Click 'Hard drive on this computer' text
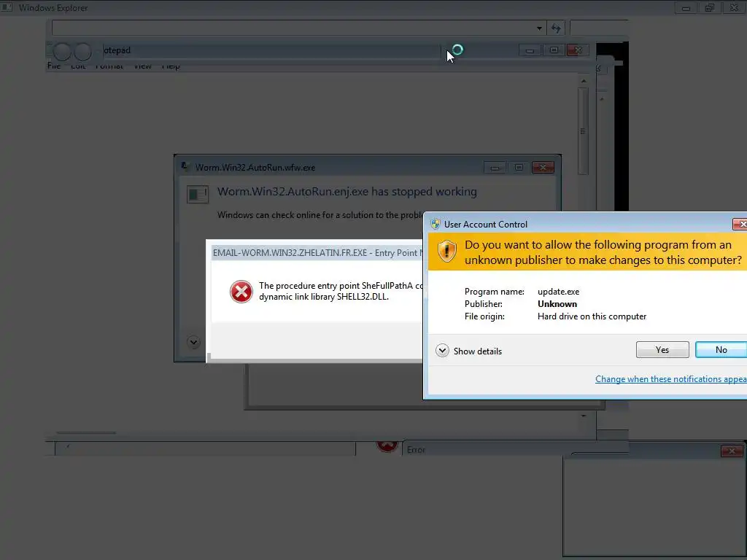The height and width of the screenshot is (560, 747). tap(592, 316)
